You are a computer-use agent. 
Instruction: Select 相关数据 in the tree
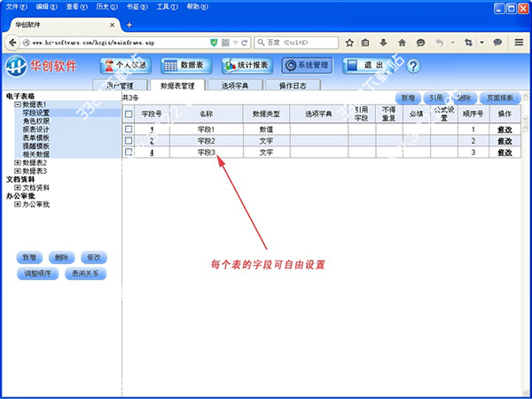coord(36,154)
